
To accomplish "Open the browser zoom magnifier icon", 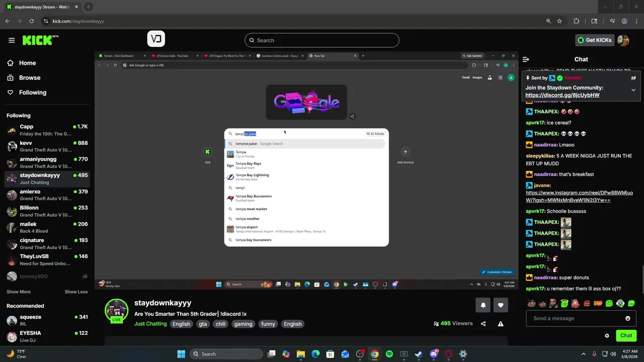I will point(548,21).
